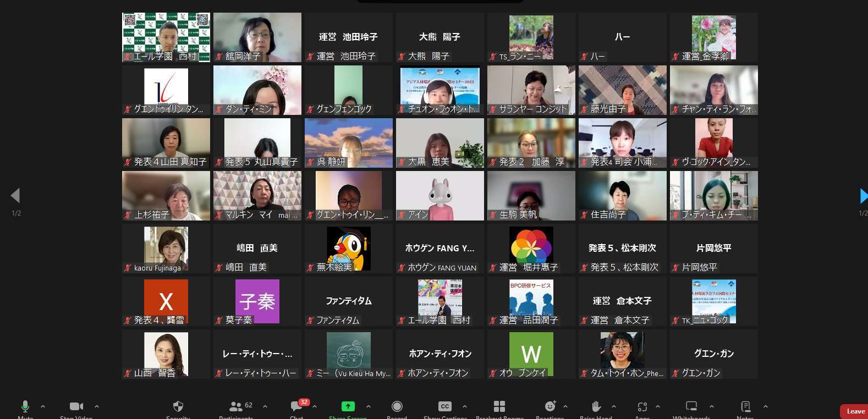
Task: Select the kaoru Fujinaga video tile
Action: [166, 249]
